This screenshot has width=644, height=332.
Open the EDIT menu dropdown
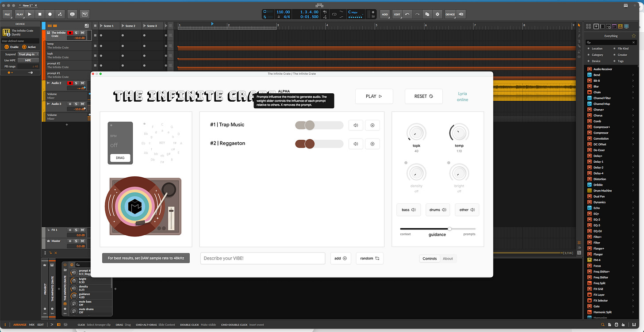pos(397,14)
